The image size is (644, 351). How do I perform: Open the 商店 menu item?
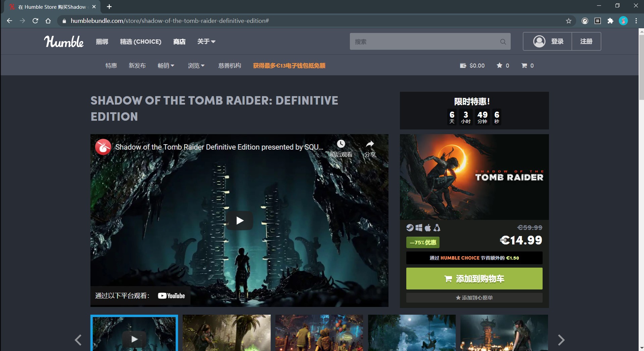pyautogui.click(x=179, y=41)
